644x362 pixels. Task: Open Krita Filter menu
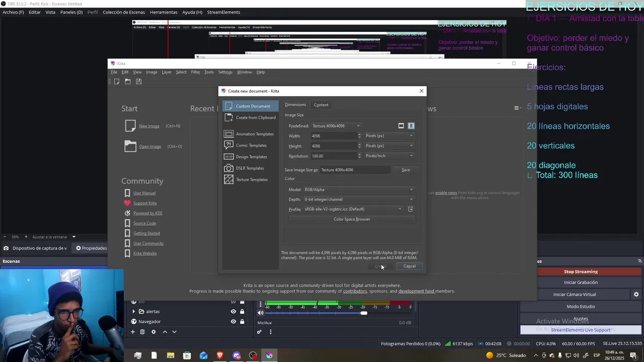point(196,72)
